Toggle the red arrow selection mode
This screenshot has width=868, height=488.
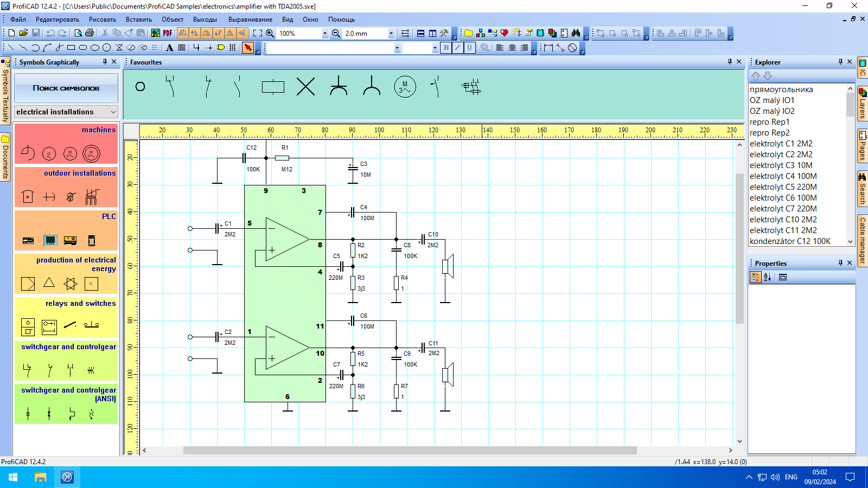pyautogui.click(x=248, y=48)
